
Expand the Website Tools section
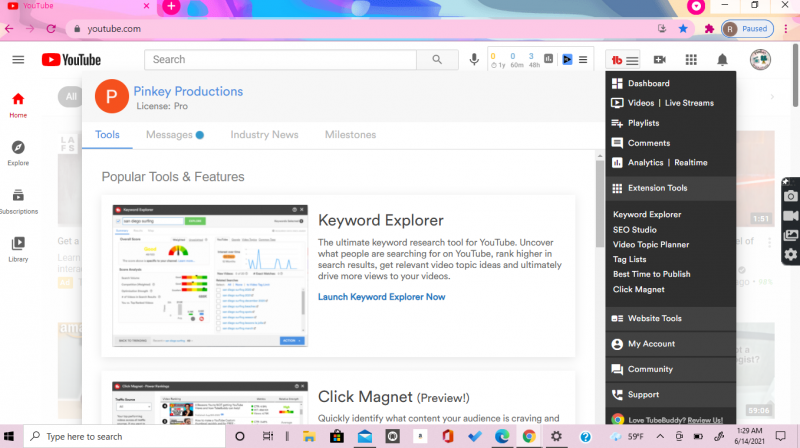(654, 319)
